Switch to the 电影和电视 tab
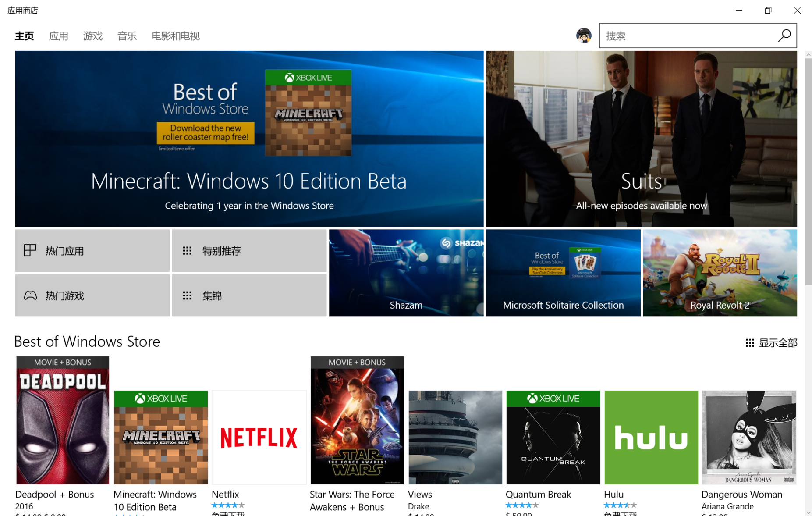Image resolution: width=812 pixels, height=516 pixels. [x=175, y=36]
